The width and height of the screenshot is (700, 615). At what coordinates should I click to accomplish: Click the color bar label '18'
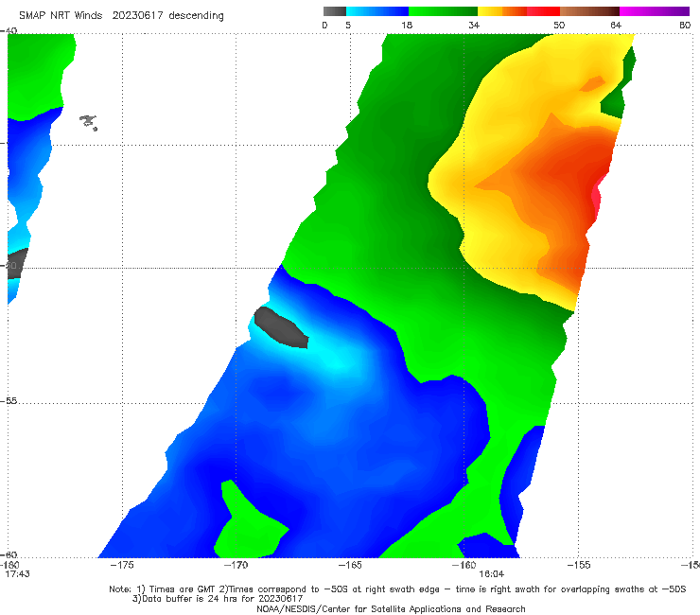(407, 25)
